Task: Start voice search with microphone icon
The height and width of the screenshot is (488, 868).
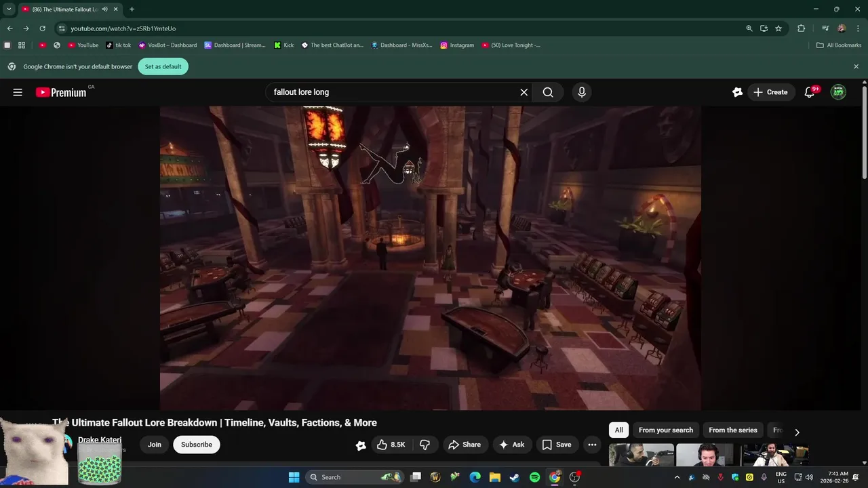Action: coord(581,92)
